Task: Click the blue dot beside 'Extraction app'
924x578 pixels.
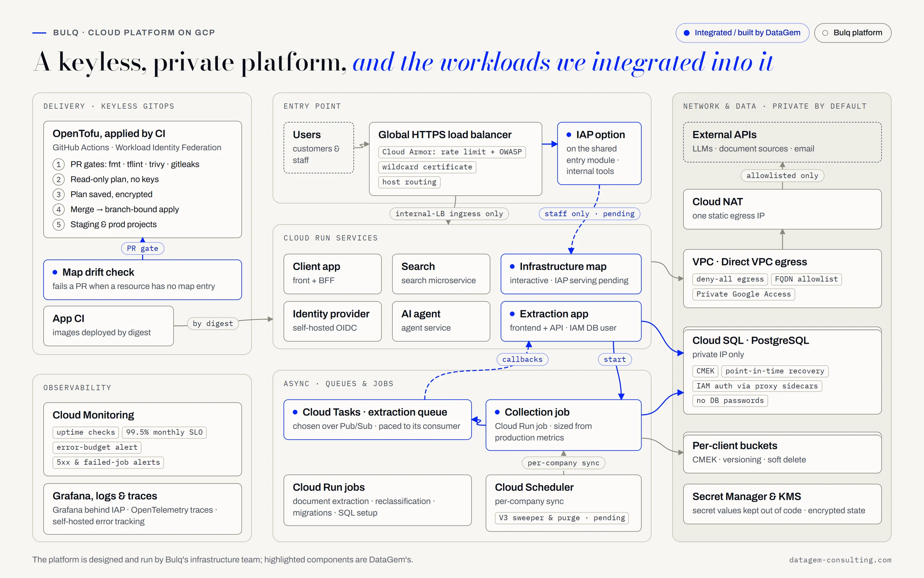Action: (x=512, y=314)
